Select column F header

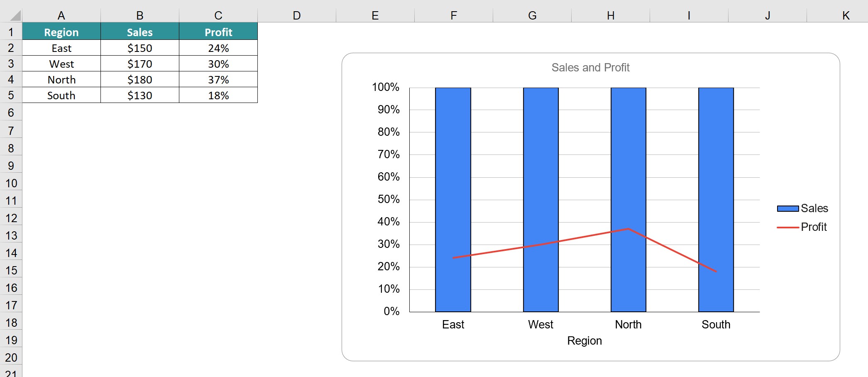454,16
